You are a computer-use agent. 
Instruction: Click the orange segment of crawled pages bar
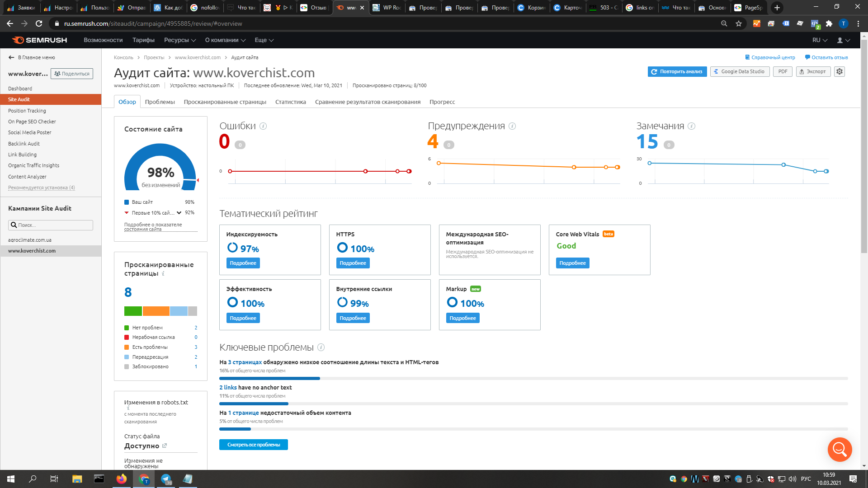click(x=156, y=311)
